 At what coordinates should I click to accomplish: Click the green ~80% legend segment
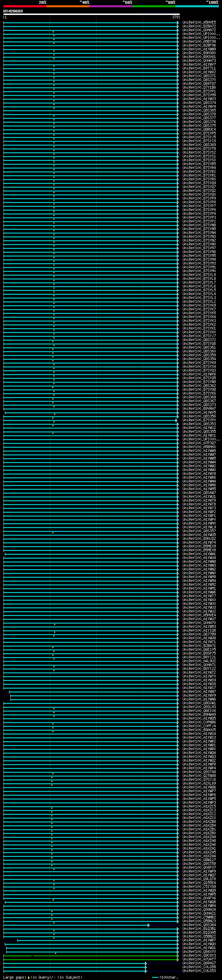click(x=154, y=6)
